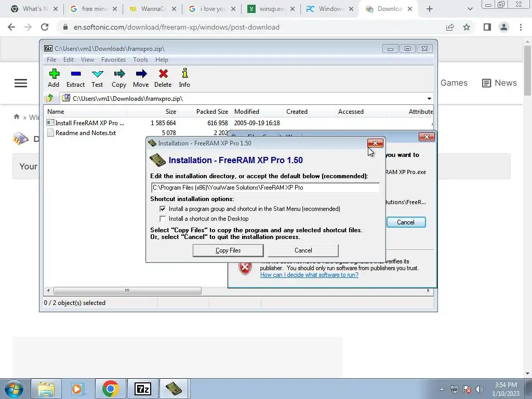
Task: Bookmark this page with the star icon
Action: click(467, 27)
